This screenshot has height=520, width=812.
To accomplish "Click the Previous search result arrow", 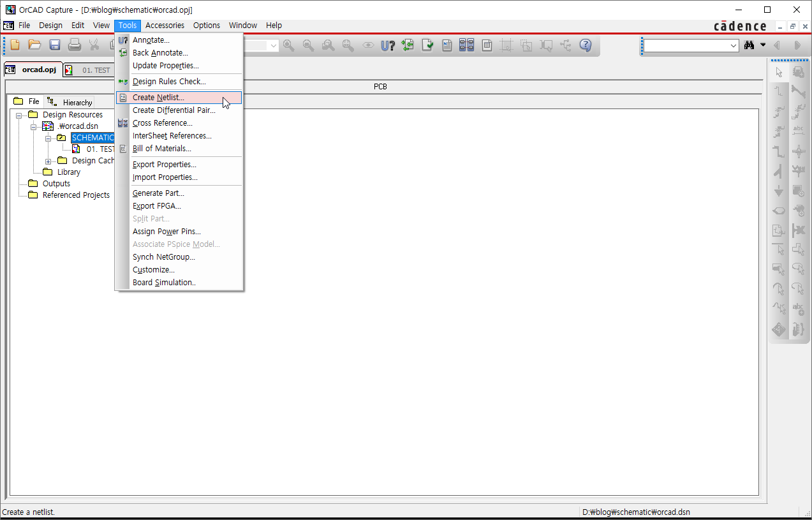I will [777, 45].
